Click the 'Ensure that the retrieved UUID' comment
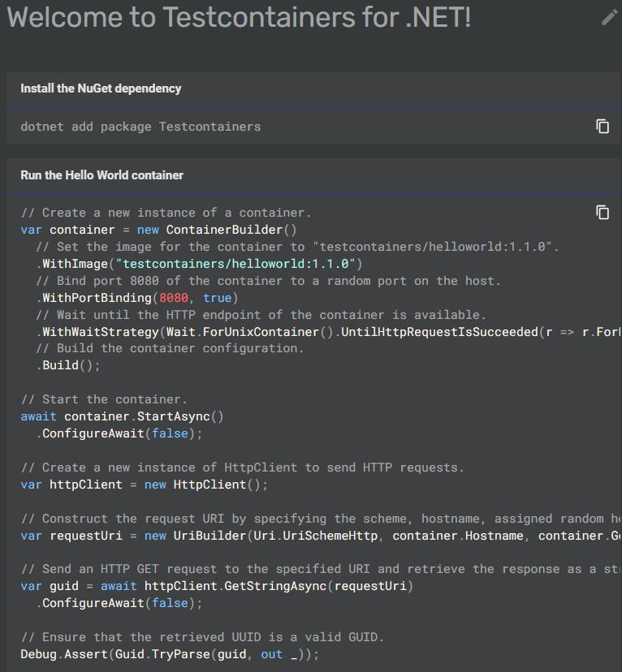The height and width of the screenshot is (672, 622). pyautogui.click(x=201, y=637)
